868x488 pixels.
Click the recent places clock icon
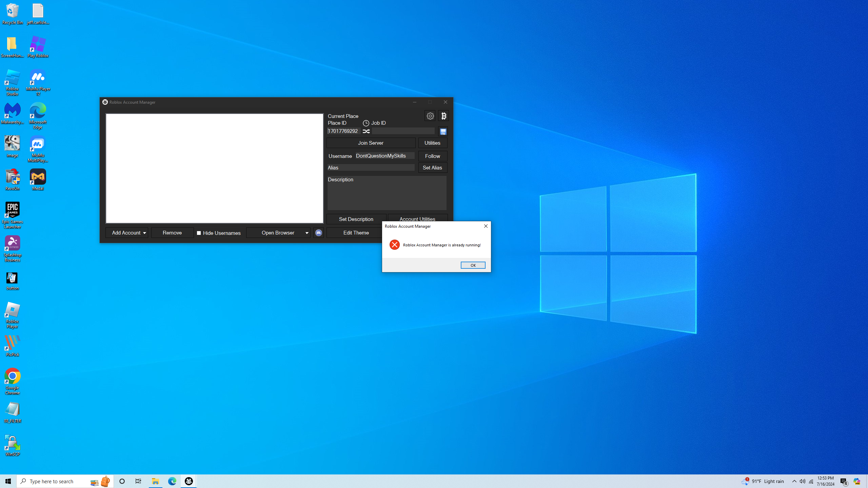(x=366, y=123)
